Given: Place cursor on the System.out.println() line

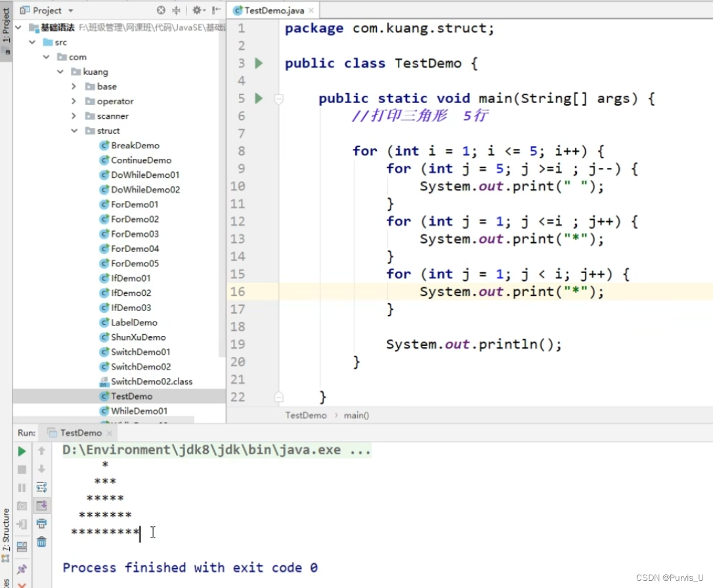Looking at the screenshot, I should [x=474, y=345].
